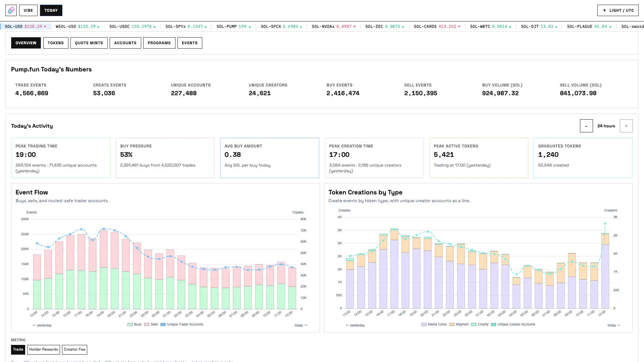Select the Creator Fee metric
644x362 pixels.
point(74,350)
